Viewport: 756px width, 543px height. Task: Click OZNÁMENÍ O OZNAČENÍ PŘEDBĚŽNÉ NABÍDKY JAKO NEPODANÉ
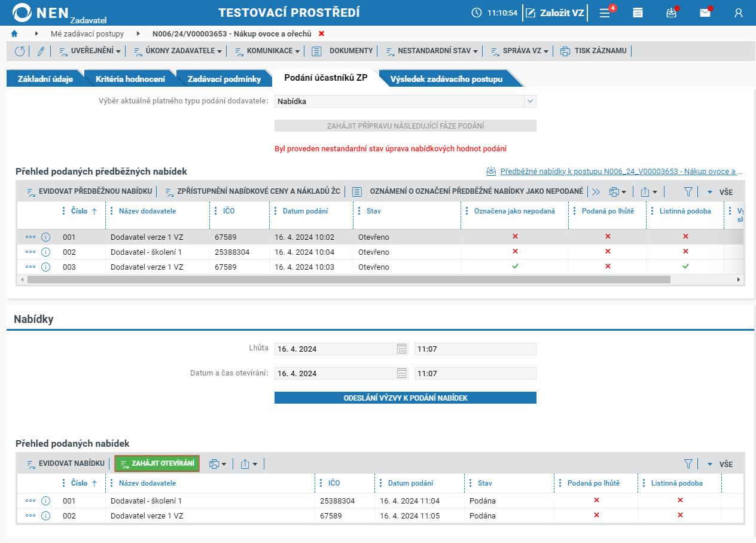tap(468, 192)
